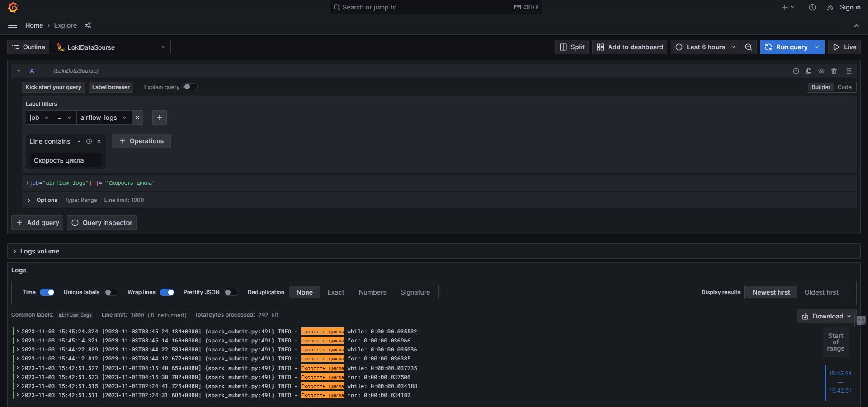Open the Query inspector

(x=102, y=223)
